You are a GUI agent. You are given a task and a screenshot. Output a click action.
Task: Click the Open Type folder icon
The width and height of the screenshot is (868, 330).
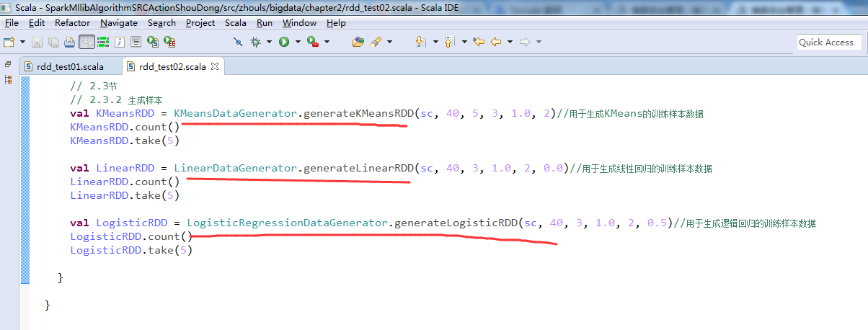(x=358, y=43)
